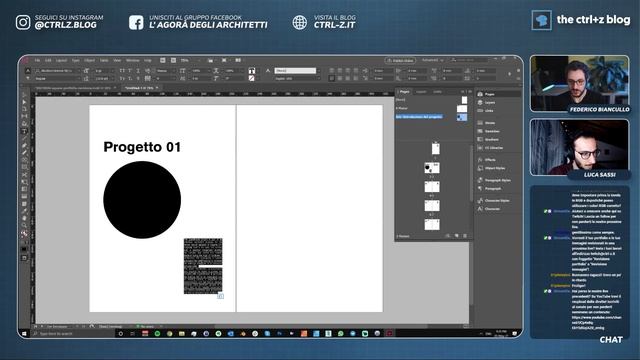This screenshot has width=640, height=360.
Task: Open the font family dropdown
Action: pyautogui.click(x=78, y=71)
